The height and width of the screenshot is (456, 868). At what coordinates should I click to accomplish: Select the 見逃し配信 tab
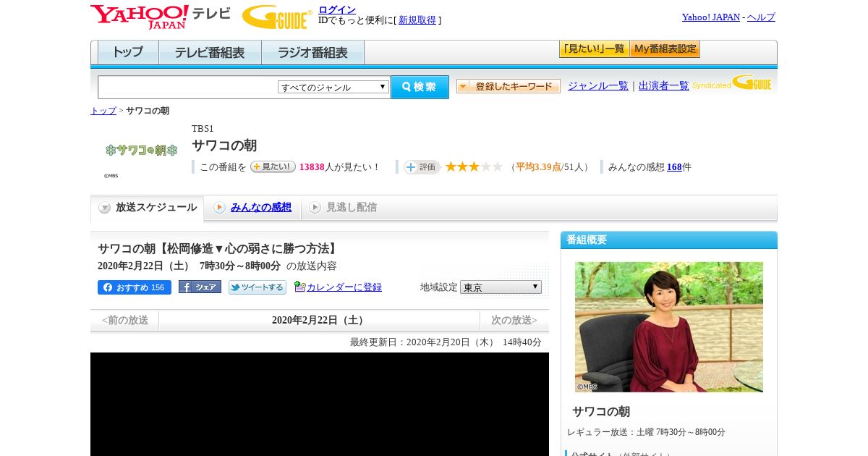click(342, 208)
